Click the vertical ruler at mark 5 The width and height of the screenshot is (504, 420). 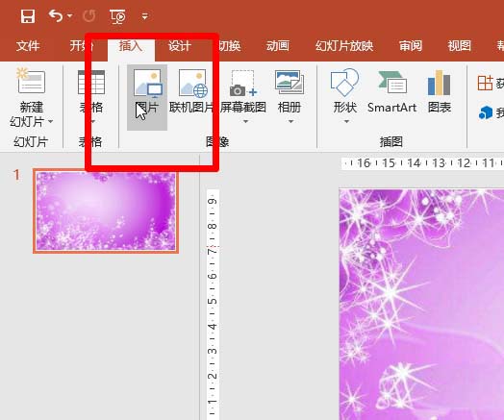click(x=213, y=301)
